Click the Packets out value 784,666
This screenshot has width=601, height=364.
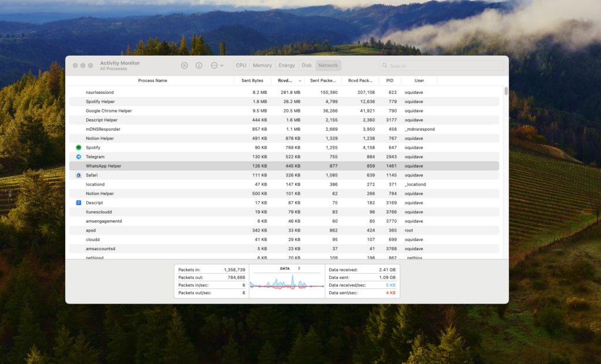click(x=236, y=277)
